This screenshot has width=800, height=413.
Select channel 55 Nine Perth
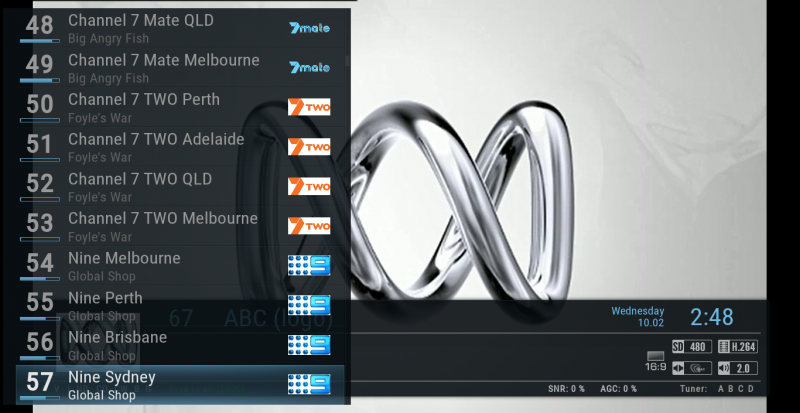coord(180,305)
